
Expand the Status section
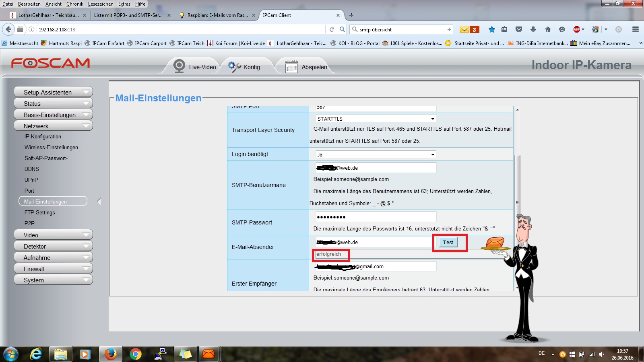53,103
